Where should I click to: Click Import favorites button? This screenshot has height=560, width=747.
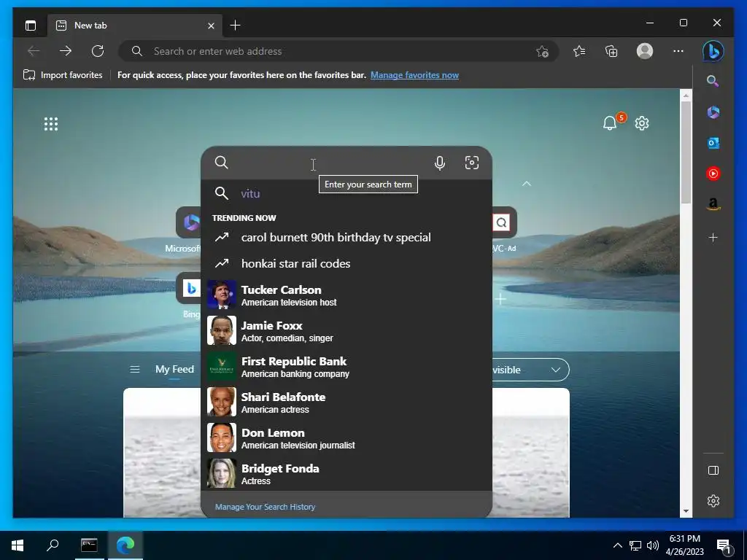[63, 75]
